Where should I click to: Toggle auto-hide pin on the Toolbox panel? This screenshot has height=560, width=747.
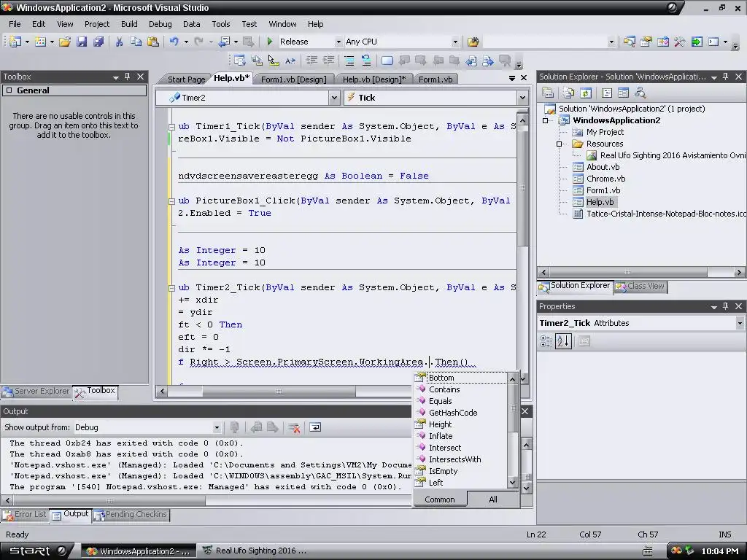pyautogui.click(x=127, y=77)
